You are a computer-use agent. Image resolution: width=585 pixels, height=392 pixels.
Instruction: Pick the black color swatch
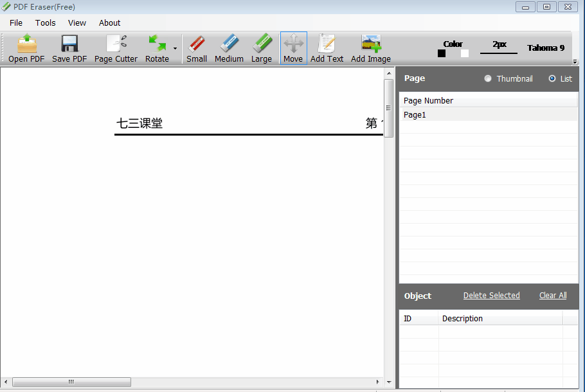click(x=442, y=54)
